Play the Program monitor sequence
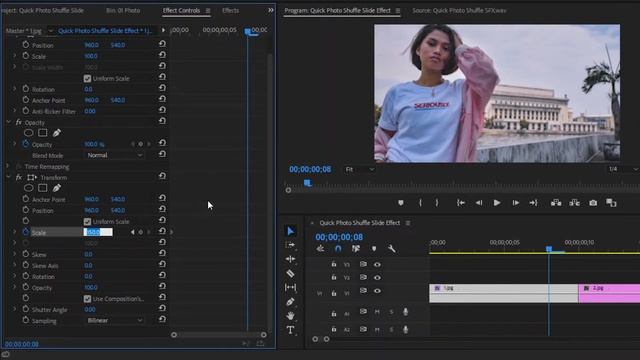 (x=497, y=202)
